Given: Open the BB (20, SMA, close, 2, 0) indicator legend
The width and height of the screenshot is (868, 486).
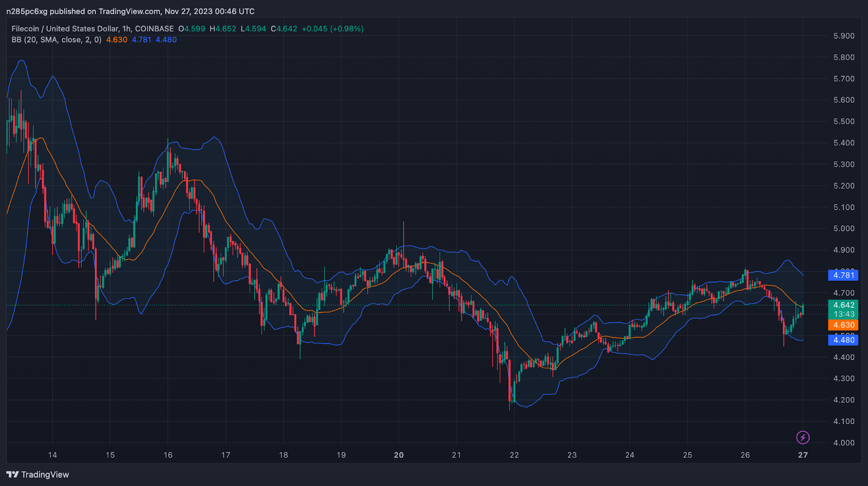Looking at the screenshot, I should tap(56, 40).
